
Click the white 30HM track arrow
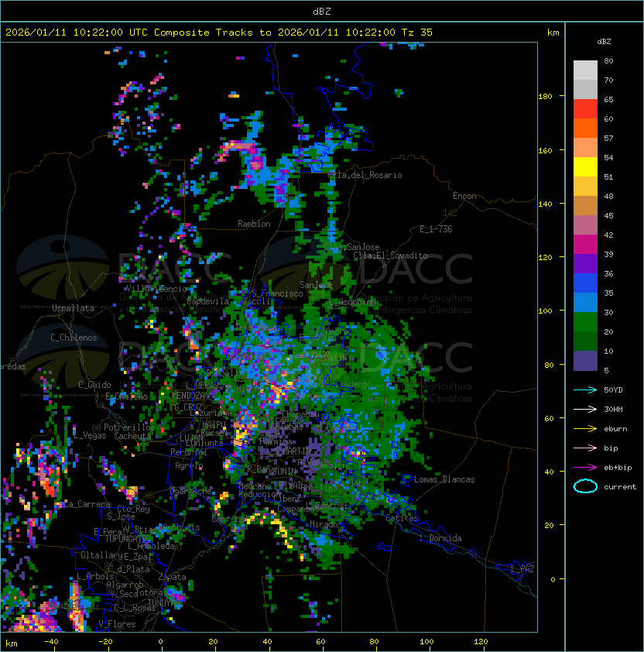click(x=585, y=409)
